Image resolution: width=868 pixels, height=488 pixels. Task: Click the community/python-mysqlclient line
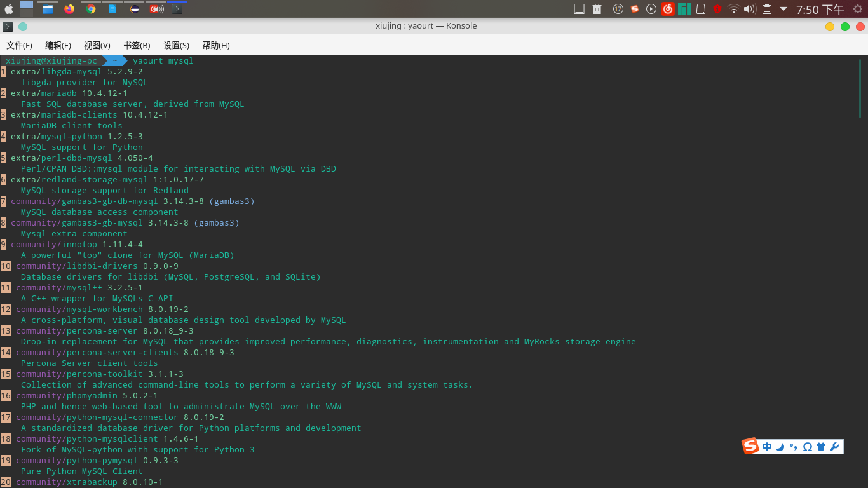tap(107, 439)
